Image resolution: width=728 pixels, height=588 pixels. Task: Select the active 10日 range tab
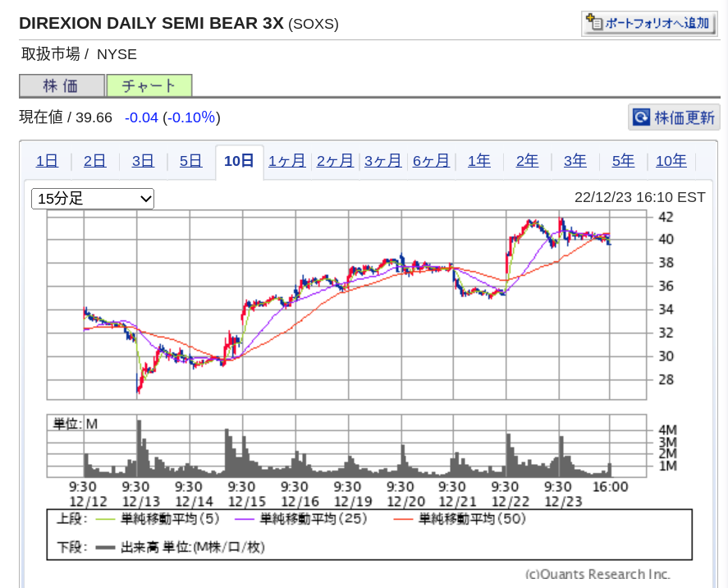tap(239, 161)
